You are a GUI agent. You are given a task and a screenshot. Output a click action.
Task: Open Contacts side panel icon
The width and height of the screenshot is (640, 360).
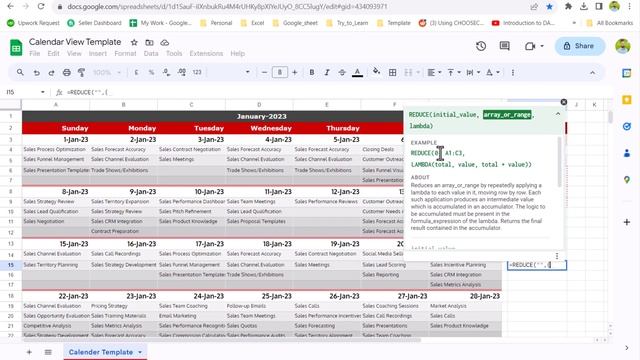tap(627, 153)
